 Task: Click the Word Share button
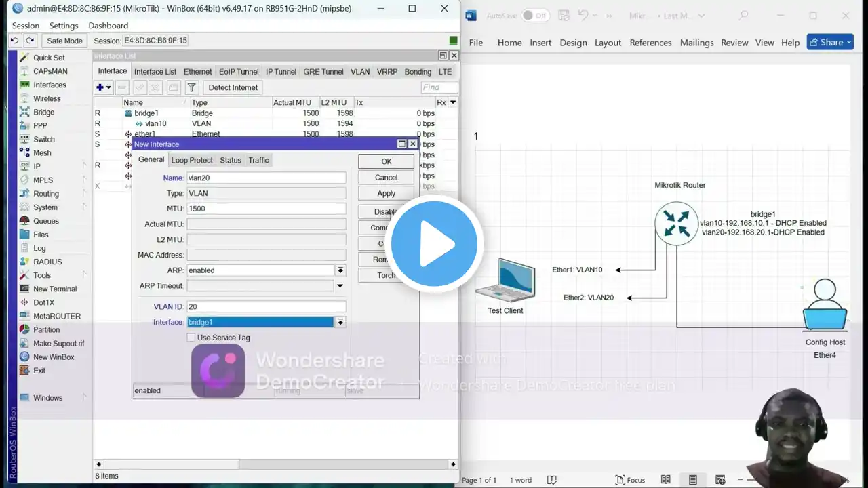(830, 42)
